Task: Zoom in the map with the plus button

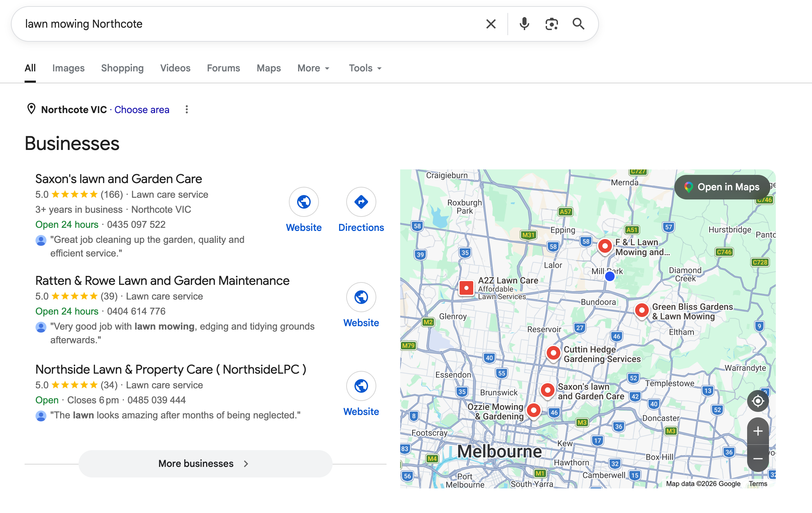Action: pyautogui.click(x=758, y=431)
